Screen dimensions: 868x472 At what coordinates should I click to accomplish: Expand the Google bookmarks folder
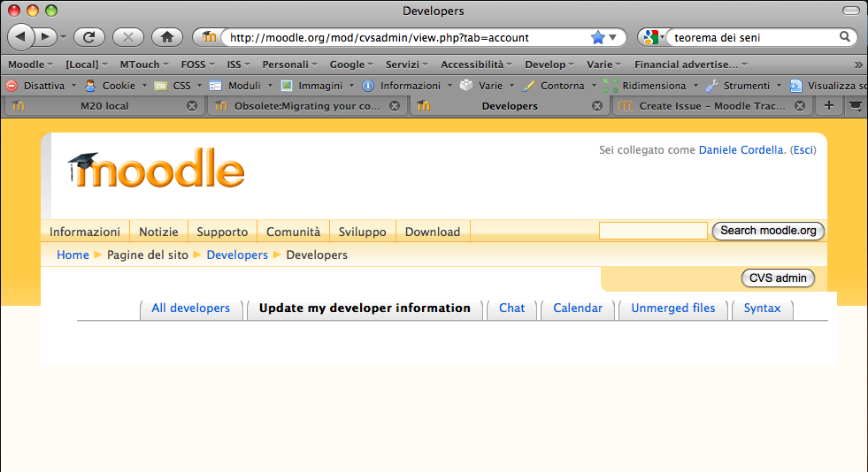point(351,65)
